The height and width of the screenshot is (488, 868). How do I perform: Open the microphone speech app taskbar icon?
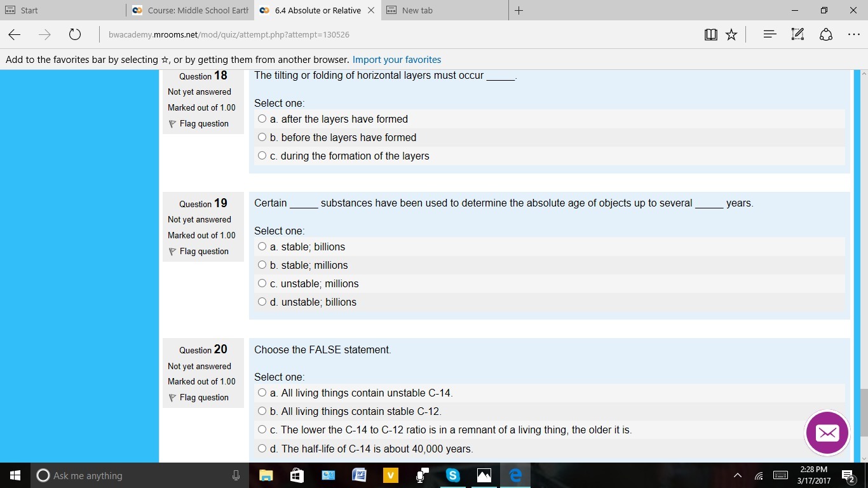pyautogui.click(x=421, y=475)
